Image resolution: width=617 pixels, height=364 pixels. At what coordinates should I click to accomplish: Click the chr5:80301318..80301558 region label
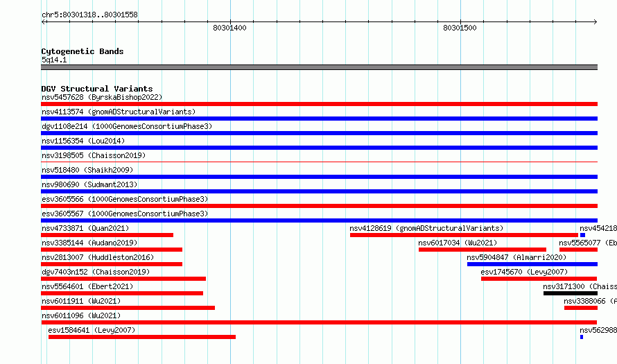(89, 15)
